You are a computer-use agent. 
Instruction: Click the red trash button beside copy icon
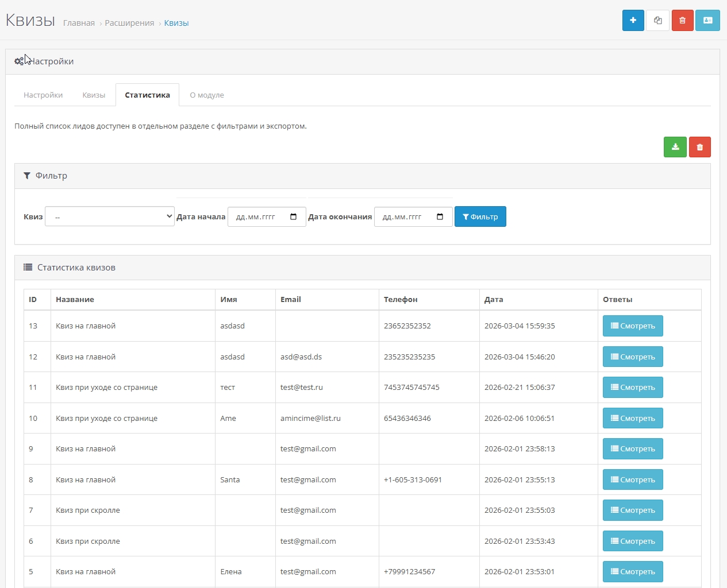click(x=682, y=21)
